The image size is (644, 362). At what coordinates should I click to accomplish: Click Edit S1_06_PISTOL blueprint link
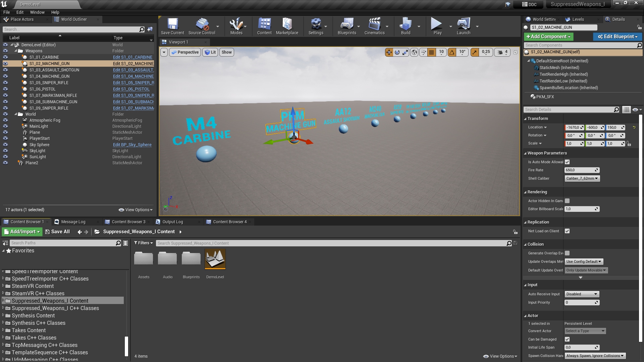point(131,89)
